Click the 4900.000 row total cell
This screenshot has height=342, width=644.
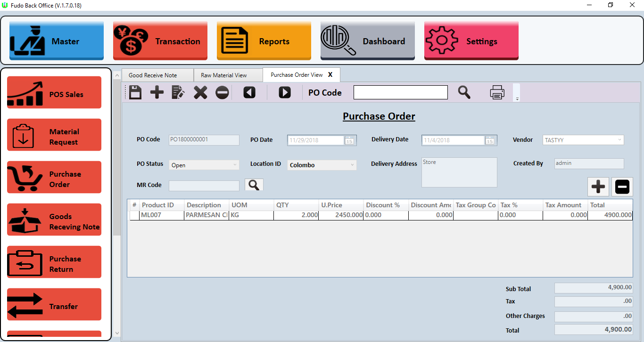[x=610, y=215]
